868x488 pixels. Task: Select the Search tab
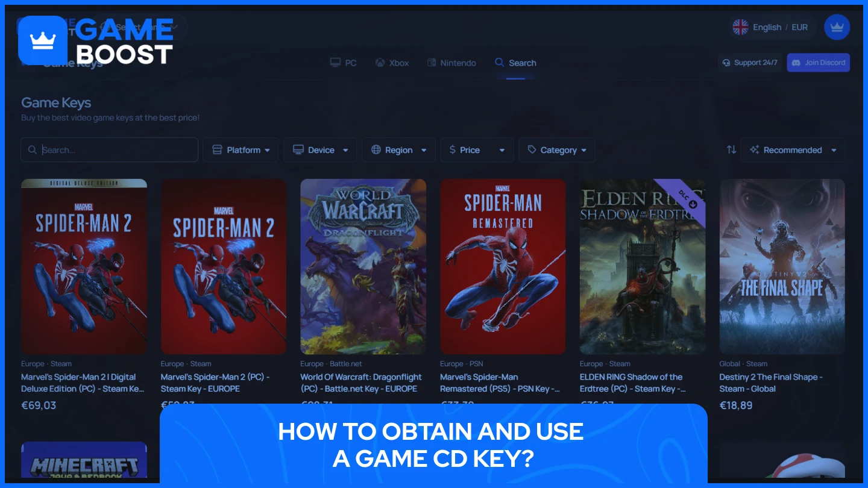pyautogui.click(x=515, y=63)
